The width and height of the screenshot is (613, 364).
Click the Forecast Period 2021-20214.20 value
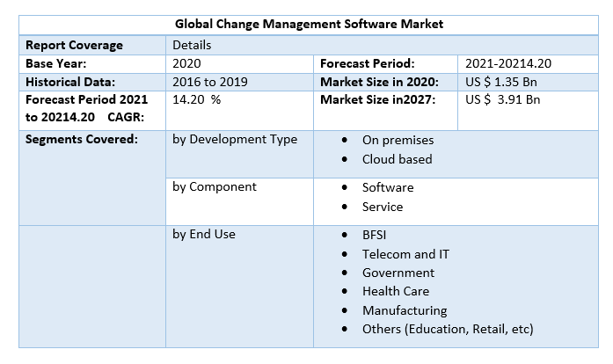click(x=508, y=63)
